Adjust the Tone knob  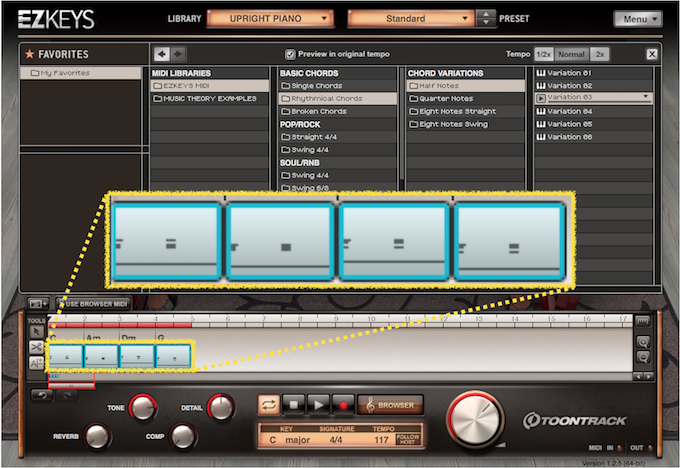[143, 408]
